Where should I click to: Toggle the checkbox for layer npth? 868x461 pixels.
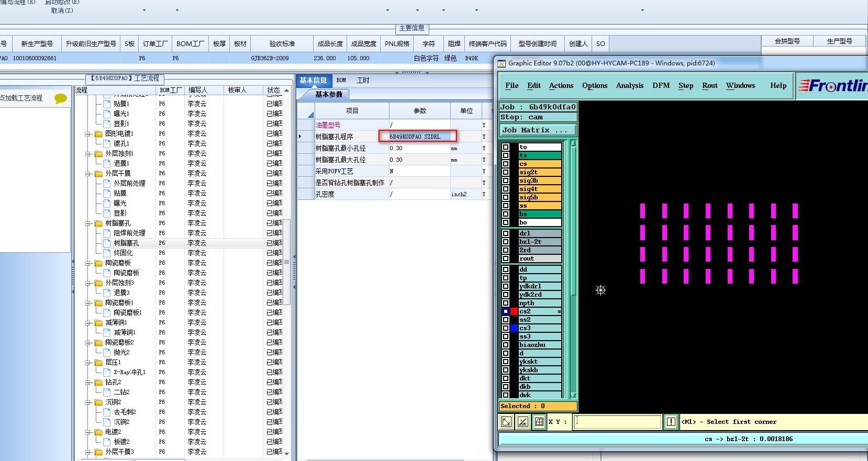pyautogui.click(x=506, y=303)
